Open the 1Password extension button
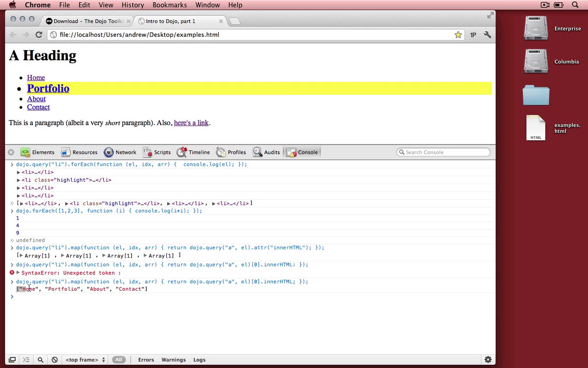Viewport: 588px width, 368px height. pyautogui.click(x=473, y=35)
